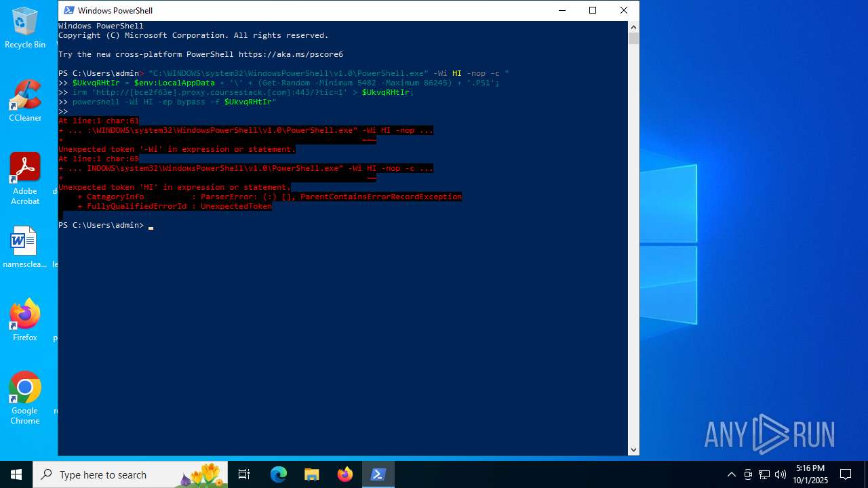The width and height of the screenshot is (868, 488).
Task: Maximize the Windows PowerShell window
Action: (593, 10)
